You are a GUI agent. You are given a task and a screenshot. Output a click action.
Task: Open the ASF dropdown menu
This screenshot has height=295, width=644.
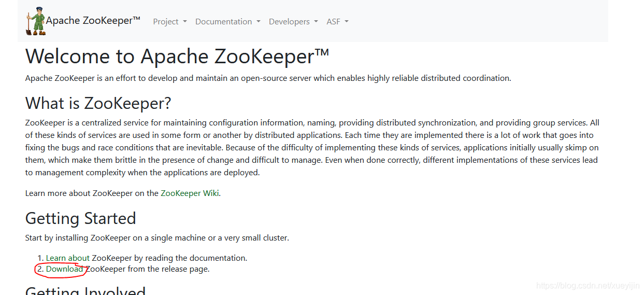pos(337,22)
